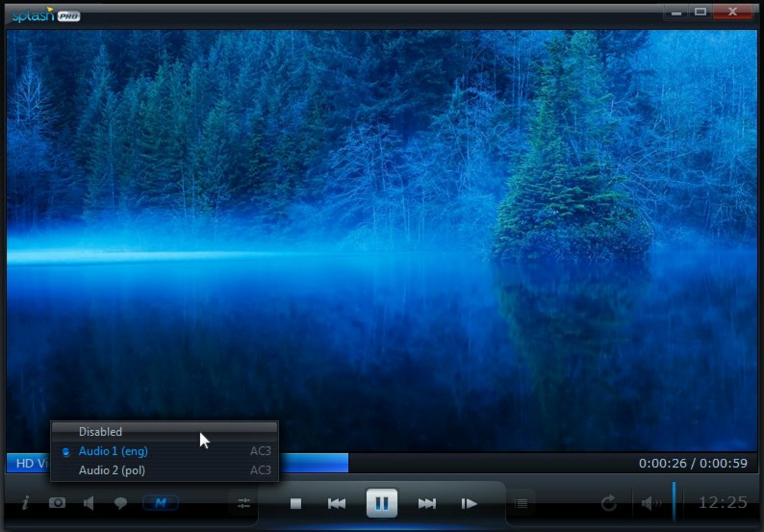Toggle the Motion (M) enhancement button

point(160,502)
